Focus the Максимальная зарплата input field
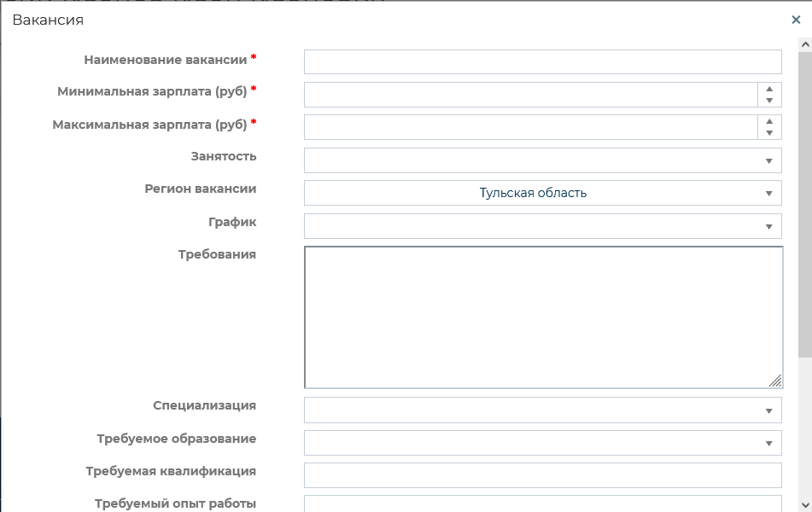 click(x=530, y=127)
